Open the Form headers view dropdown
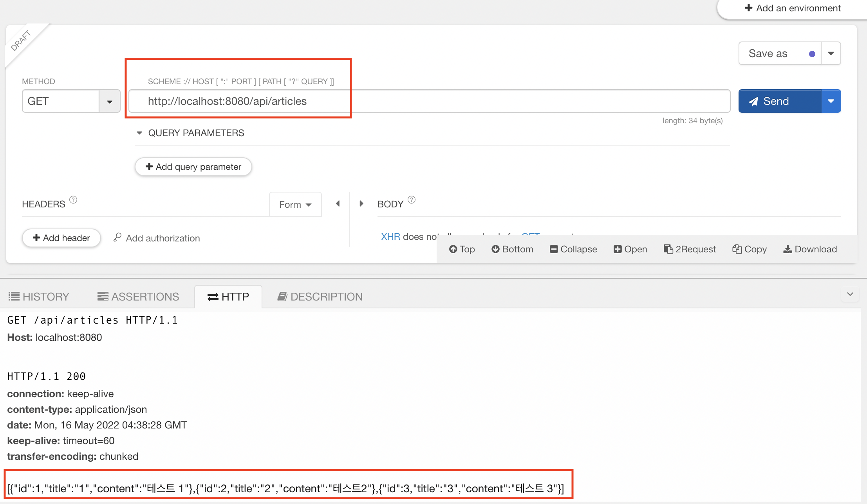This screenshot has height=504, width=867. pyautogui.click(x=295, y=204)
